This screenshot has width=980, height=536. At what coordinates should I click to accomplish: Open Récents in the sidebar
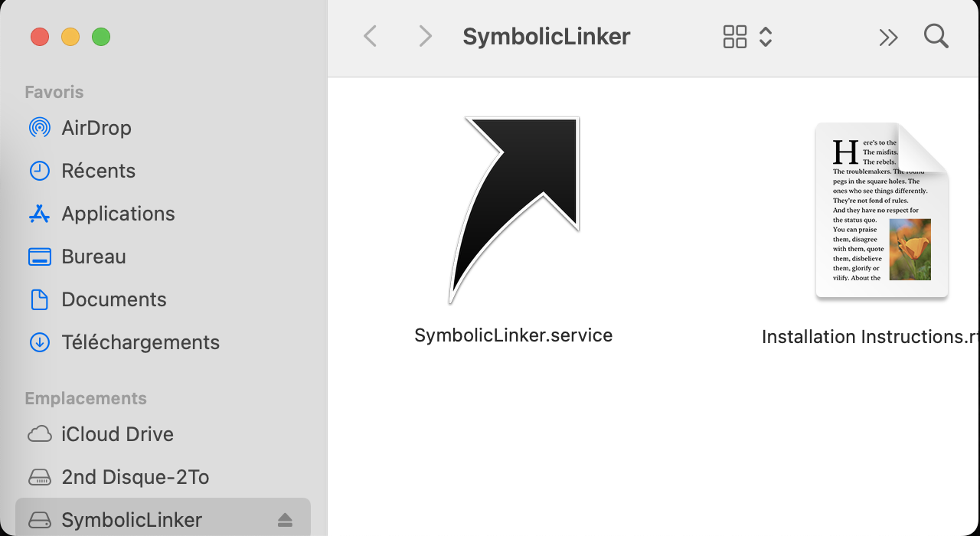click(98, 171)
